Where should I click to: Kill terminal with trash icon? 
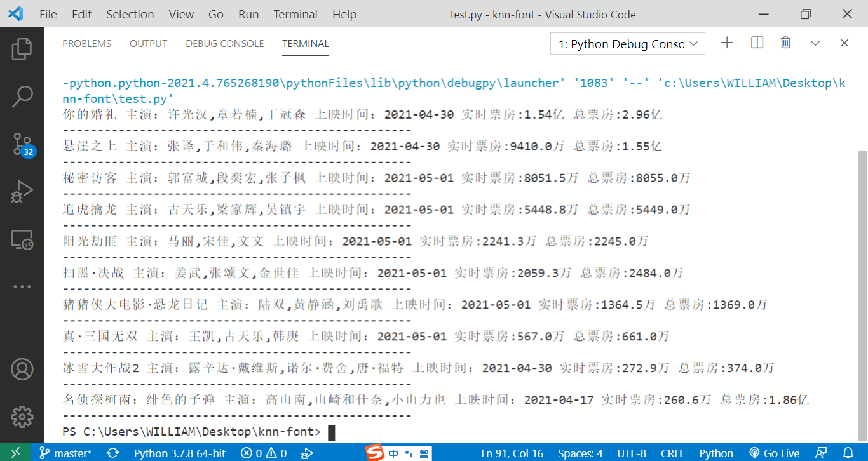pos(786,43)
